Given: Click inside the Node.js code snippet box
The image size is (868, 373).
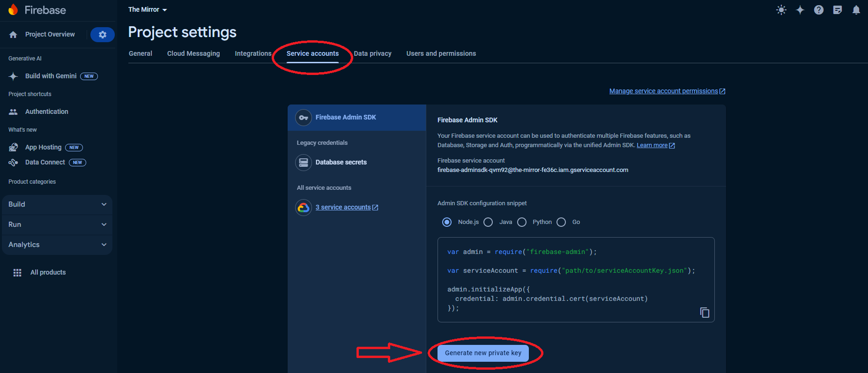Looking at the screenshot, I should (x=576, y=280).
